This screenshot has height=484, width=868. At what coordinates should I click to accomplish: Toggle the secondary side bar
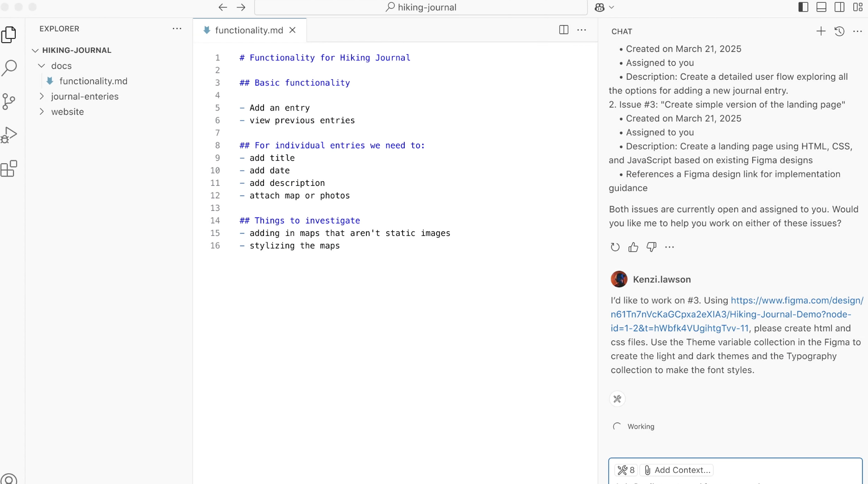pos(839,7)
